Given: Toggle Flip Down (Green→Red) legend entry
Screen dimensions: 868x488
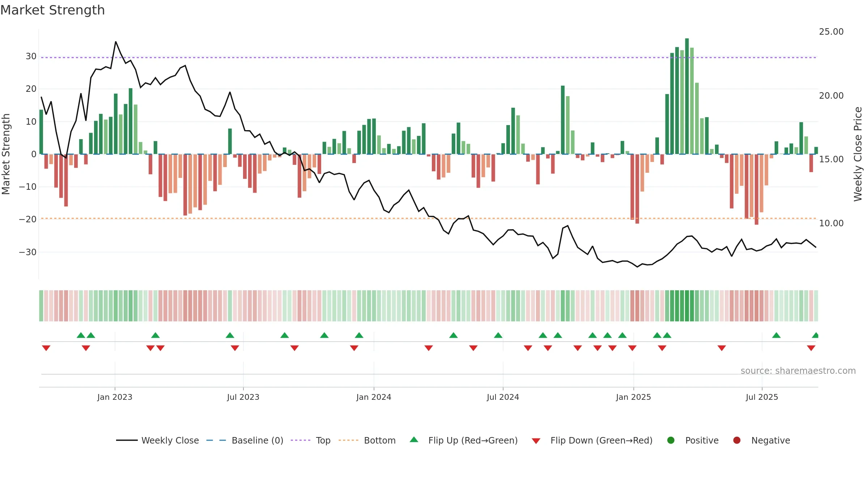Looking at the screenshot, I should (592, 440).
